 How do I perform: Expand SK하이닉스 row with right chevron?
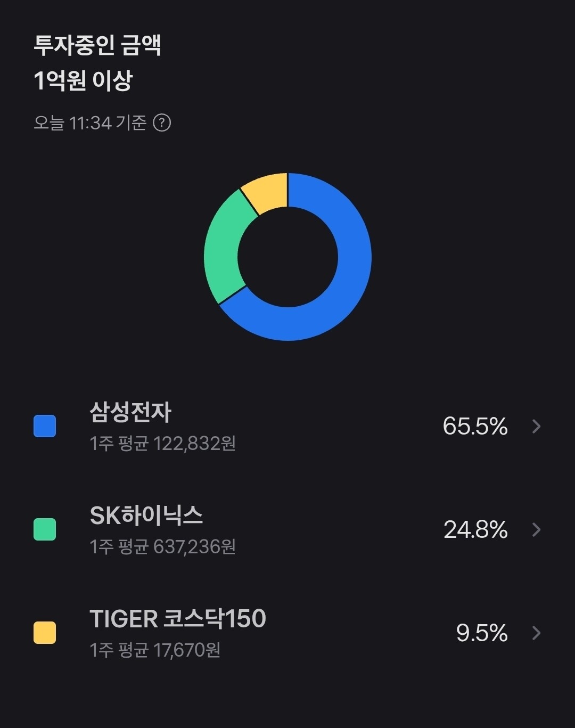[537, 529]
